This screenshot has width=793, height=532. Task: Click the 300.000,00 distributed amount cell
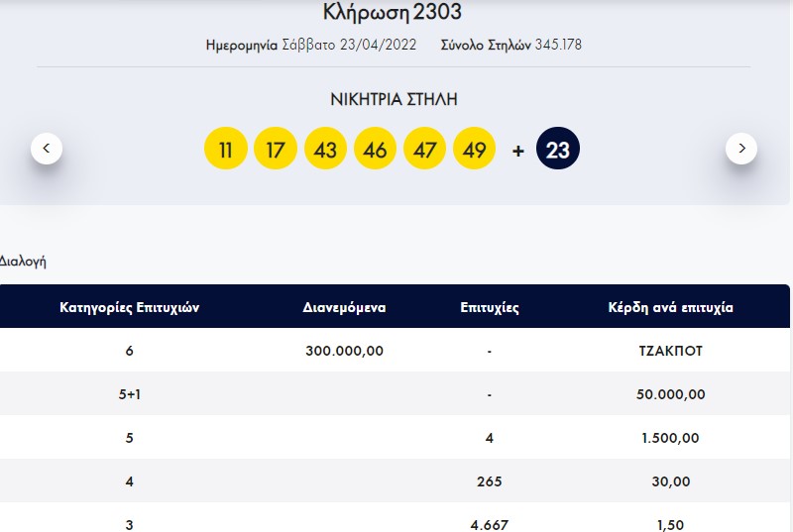click(344, 351)
